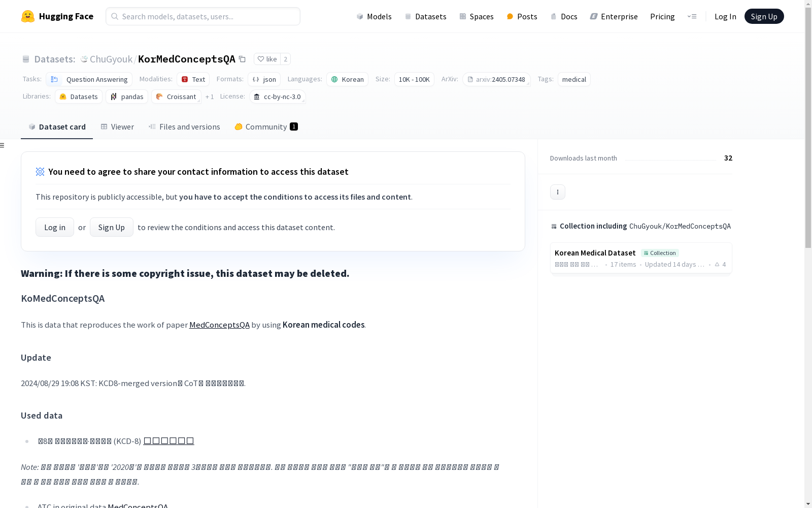Select the Question Answering task tag

[89, 79]
